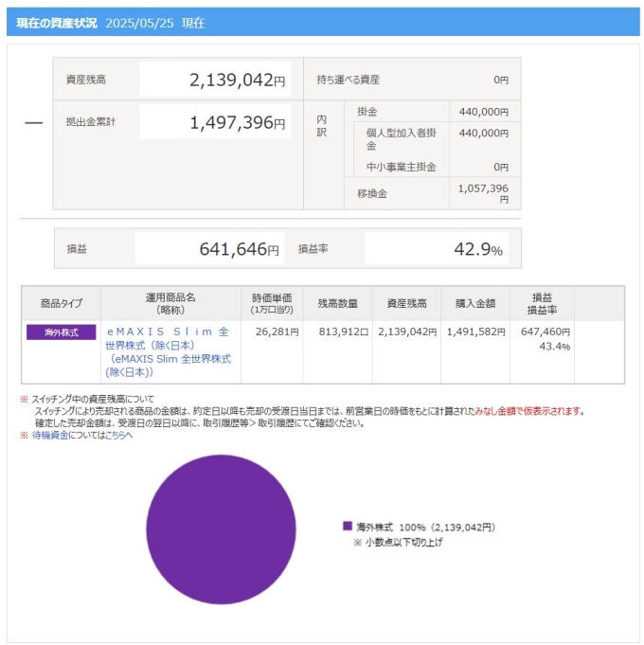Screen dimensions: 644x645
Task: Click the 26,281円 unit price cell
Action: 277,332
